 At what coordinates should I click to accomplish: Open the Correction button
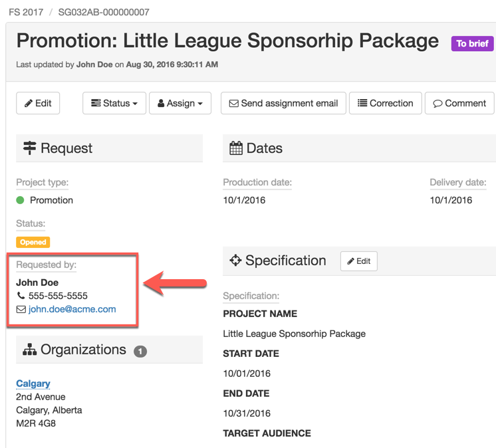coord(385,104)
